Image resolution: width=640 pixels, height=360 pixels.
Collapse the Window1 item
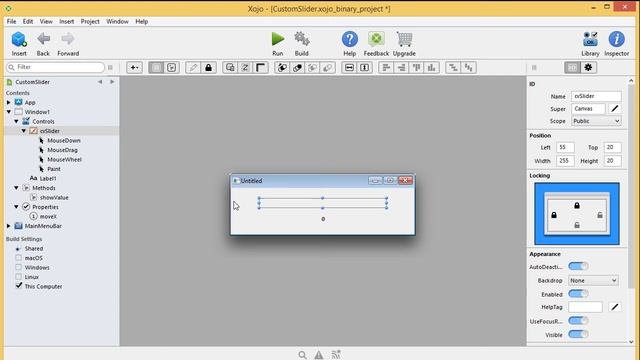point(9,112)
